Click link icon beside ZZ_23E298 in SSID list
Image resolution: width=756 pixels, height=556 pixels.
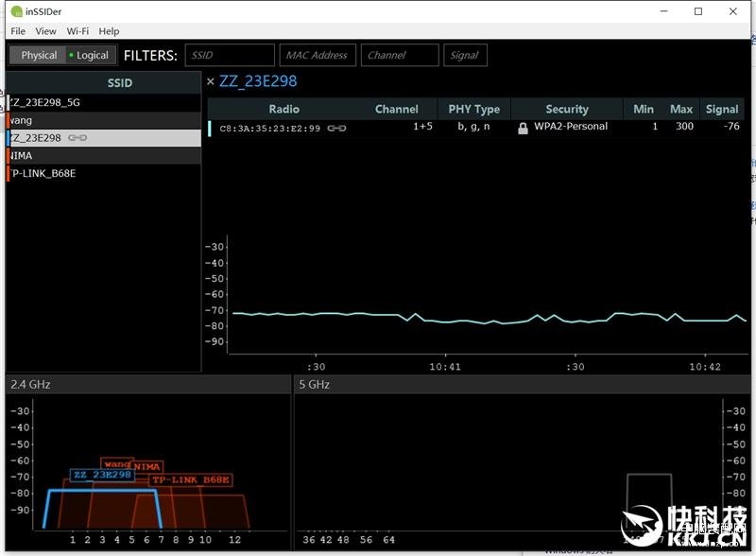click(x=77, y=138)
